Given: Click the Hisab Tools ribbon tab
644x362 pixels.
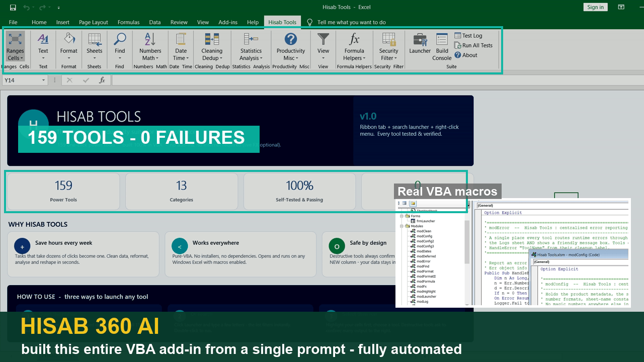Looking at the screenshot, I should 282,22.
